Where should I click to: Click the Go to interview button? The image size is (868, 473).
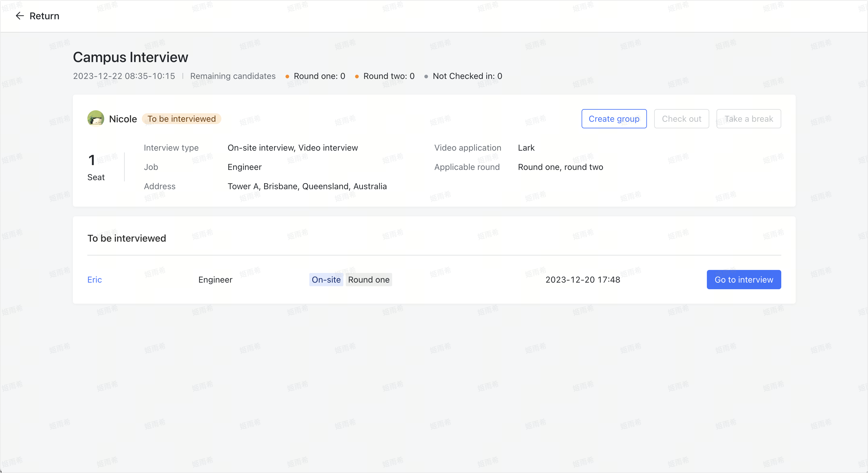[744, 280]
